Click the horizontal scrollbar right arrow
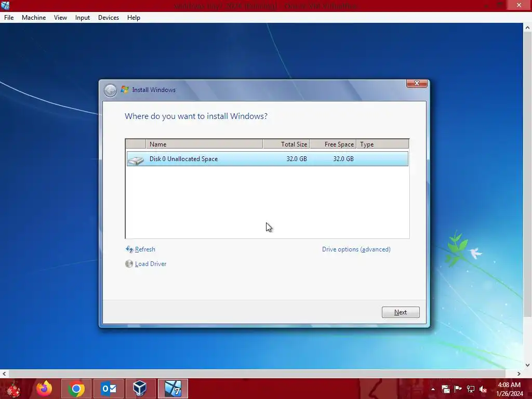The image size is (532, 399). pyautogui.click(x=519, y=374)
